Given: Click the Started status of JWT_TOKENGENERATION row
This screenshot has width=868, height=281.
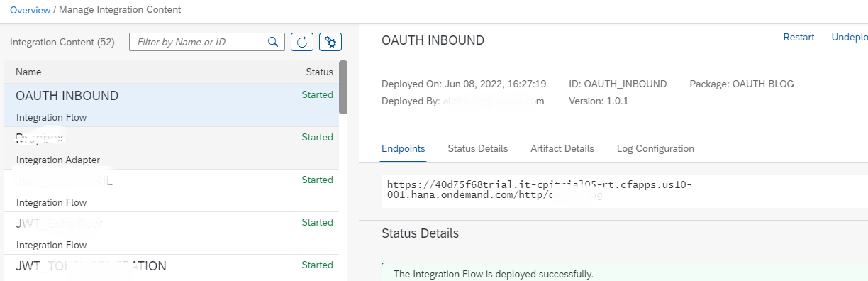Looking at the screenshot, I should tap(317, 265).
